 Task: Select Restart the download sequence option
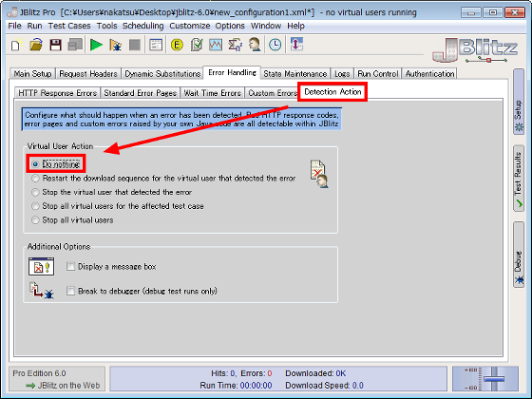(x=163, y=179)
